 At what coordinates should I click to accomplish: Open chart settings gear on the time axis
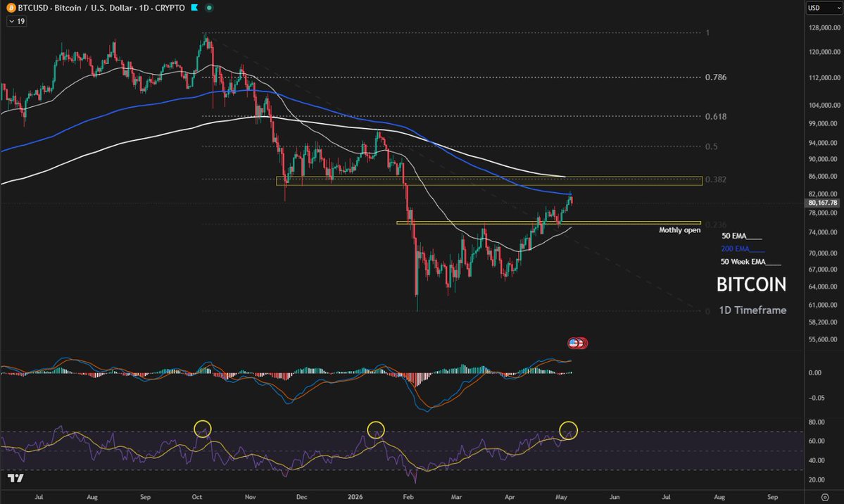824,497
